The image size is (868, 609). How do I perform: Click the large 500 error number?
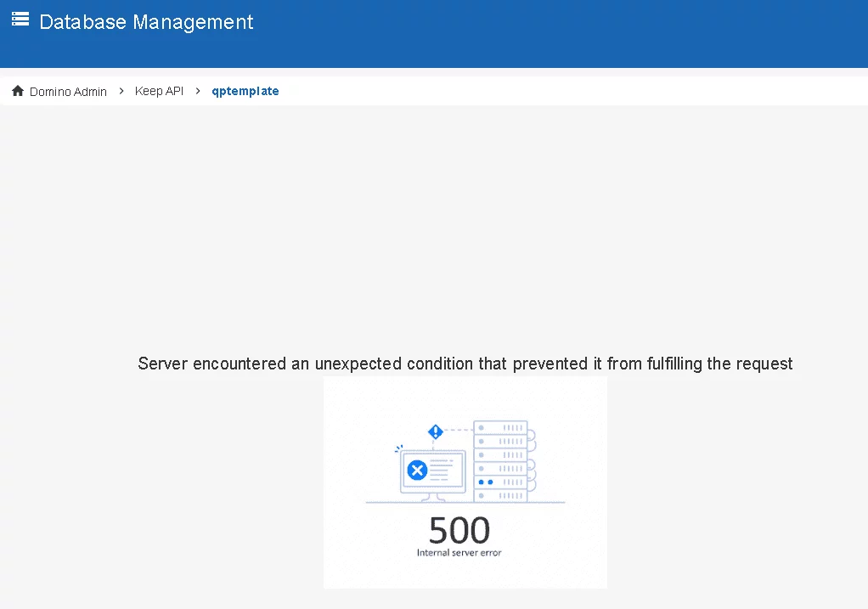click(x=459, y=531)
